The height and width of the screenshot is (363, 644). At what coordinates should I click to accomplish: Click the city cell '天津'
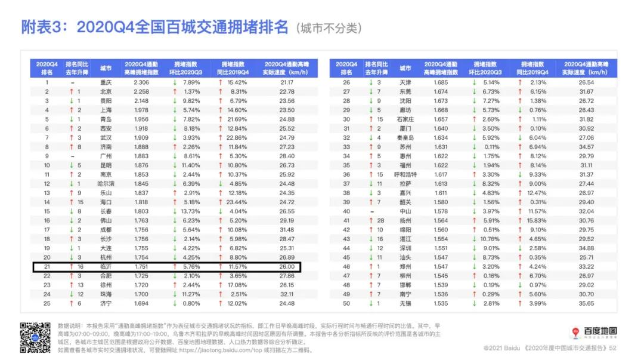405,82
